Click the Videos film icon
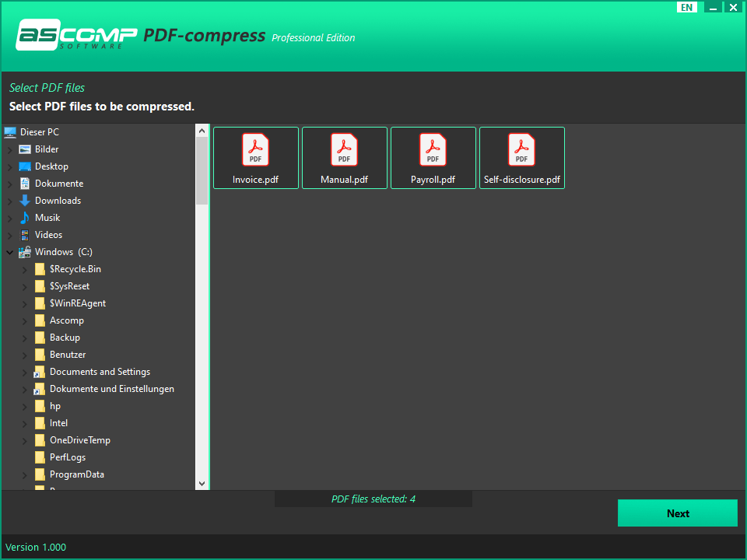This screenshot has width=747, height=560. [25, 235]
